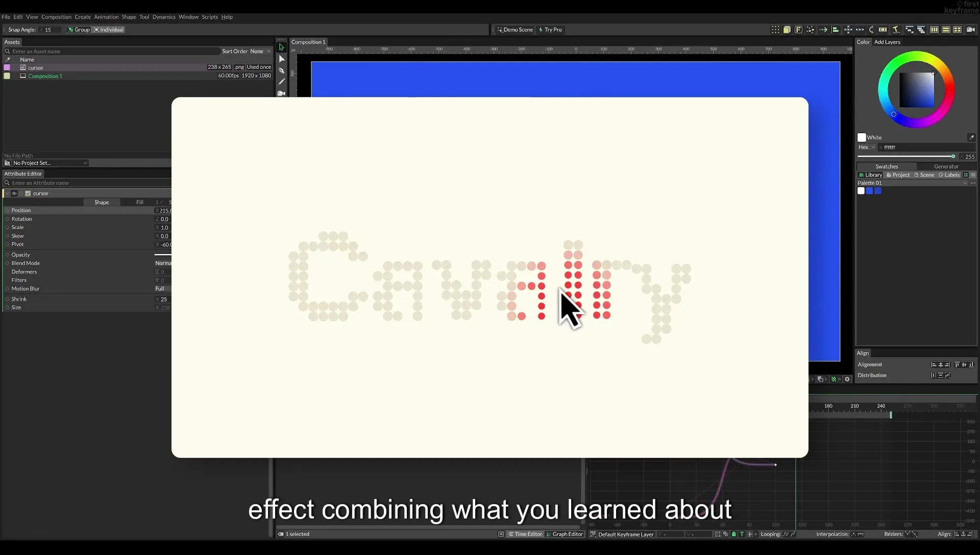Show Project swatches
Image resolution: width=980 pixels, height=555 pixels.
[x=898, y=175]
